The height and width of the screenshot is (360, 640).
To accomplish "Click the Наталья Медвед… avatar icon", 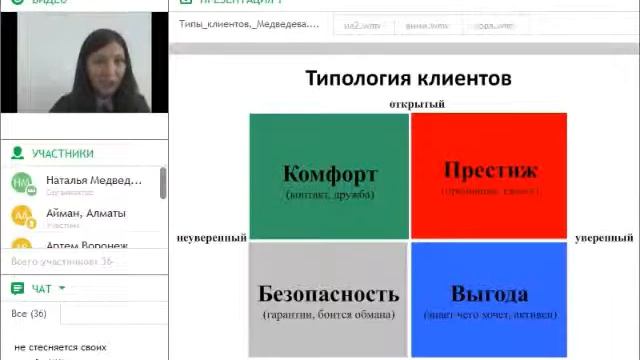I will [23, 183].
